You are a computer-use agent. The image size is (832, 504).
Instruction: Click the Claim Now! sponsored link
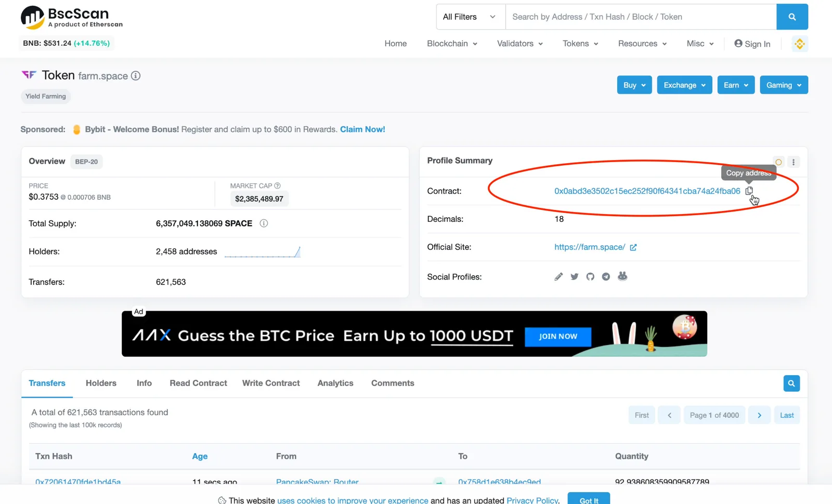(x=362, y=129)
